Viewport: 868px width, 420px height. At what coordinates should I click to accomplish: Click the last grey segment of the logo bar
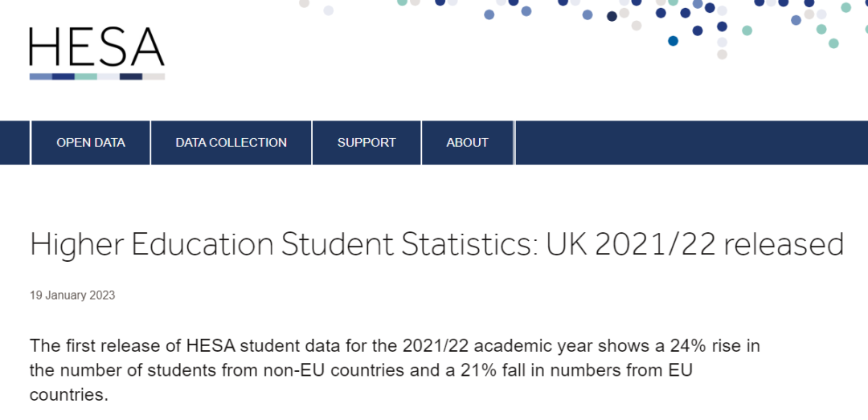click(x=154, y=76)
